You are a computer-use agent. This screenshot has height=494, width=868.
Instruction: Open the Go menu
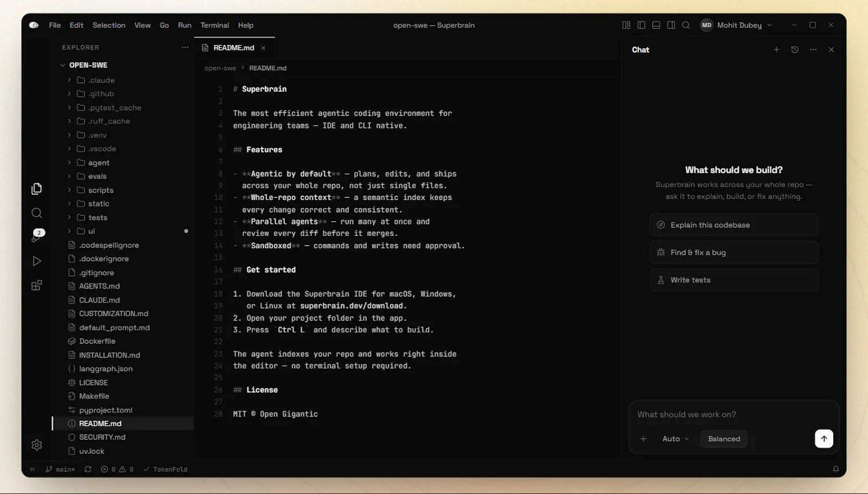pos(164,25)
